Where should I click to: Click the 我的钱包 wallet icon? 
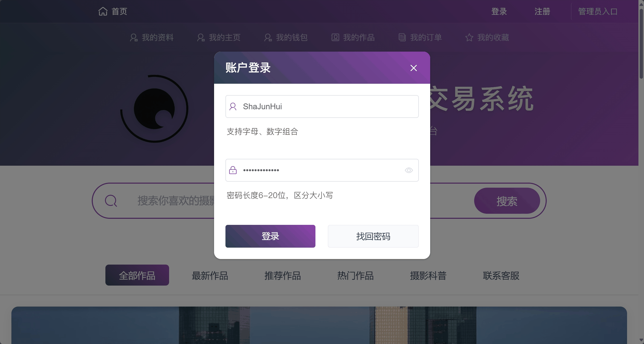tap(268, 37)
